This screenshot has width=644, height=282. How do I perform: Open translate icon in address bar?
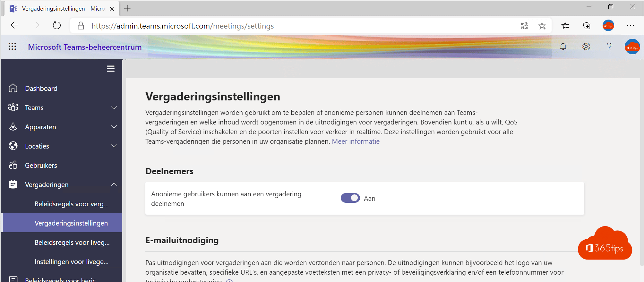pos(524,26)
